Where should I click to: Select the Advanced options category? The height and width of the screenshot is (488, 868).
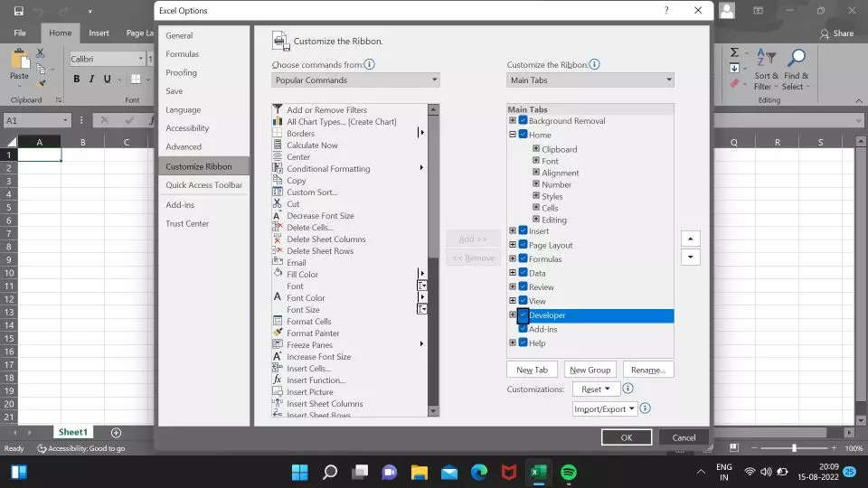(x=184, y=146)
